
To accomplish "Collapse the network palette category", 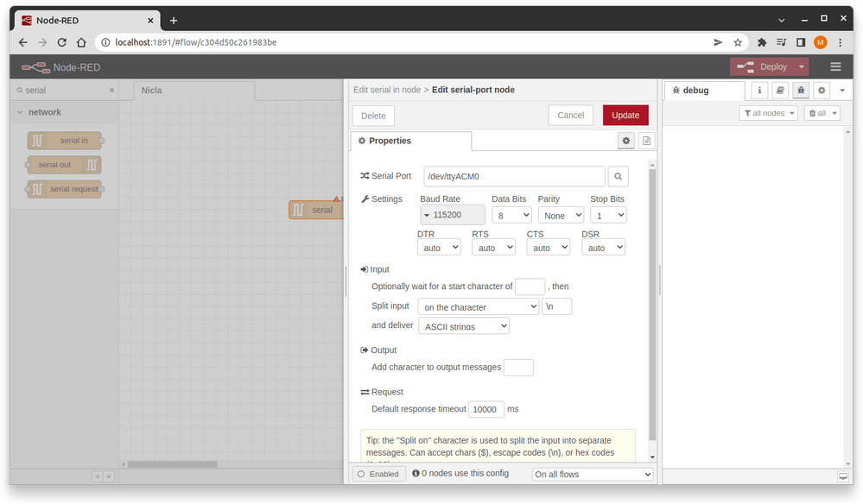I will click(20, 112).
